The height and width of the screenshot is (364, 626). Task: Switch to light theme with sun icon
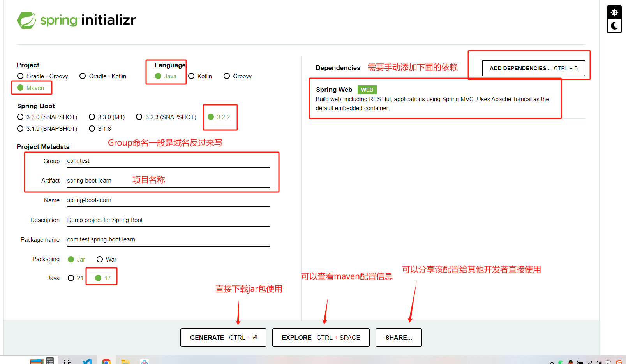click(614, 12)
